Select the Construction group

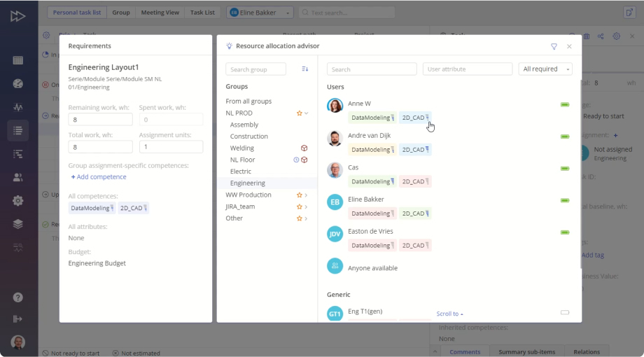[x=249, y=136]
